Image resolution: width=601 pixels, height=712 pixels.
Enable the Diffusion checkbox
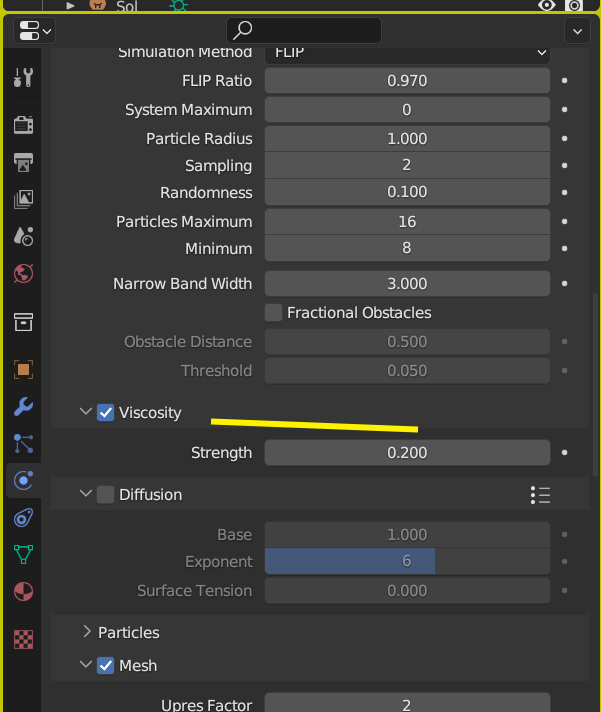click(x=106, y=494)
